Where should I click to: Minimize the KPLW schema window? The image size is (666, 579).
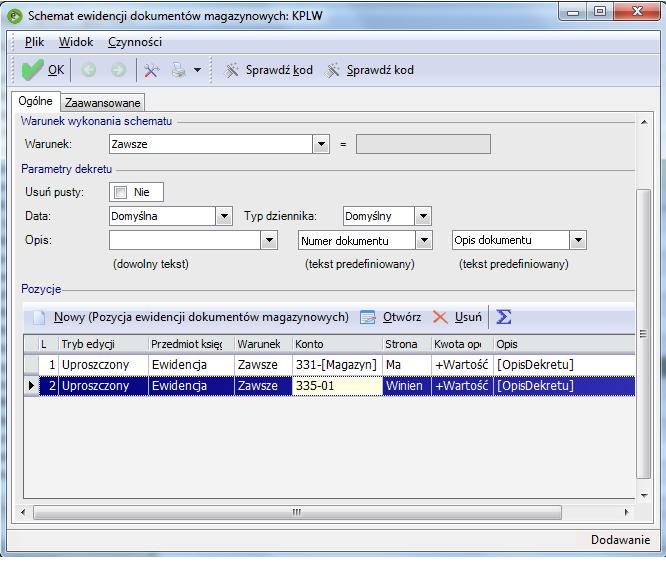pos(573,12)
